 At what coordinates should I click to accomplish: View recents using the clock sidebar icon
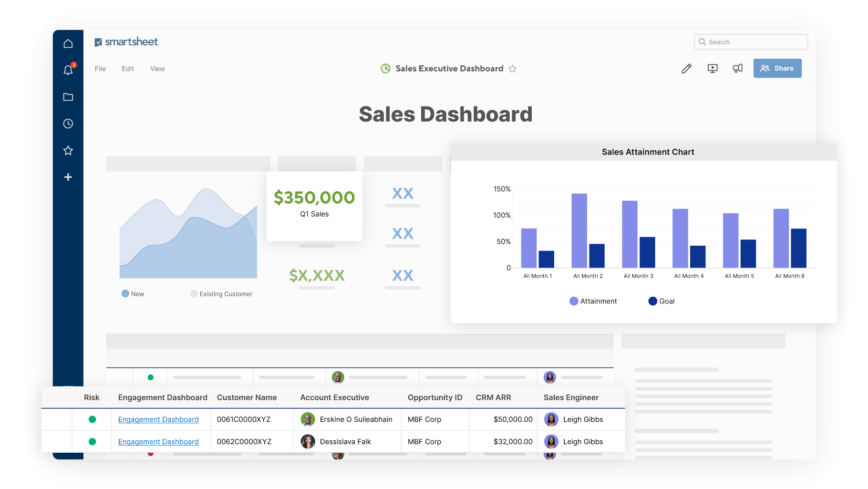(x=68, y=124)
